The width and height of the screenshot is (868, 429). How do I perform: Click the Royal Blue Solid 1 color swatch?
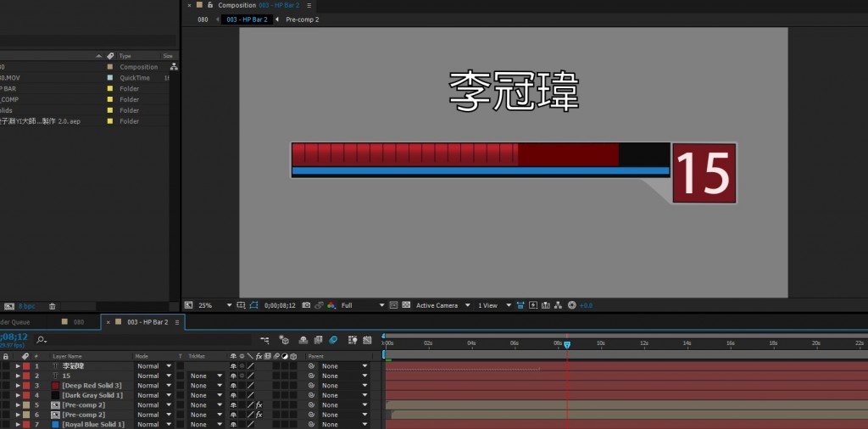tap(55, 424)
